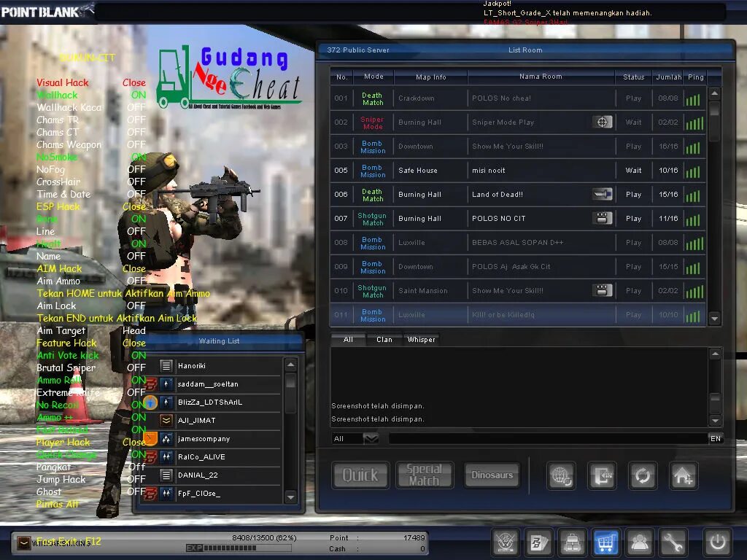
Task: Click the weapon icon in Land of Dead!! room
Action: [602, 194]
